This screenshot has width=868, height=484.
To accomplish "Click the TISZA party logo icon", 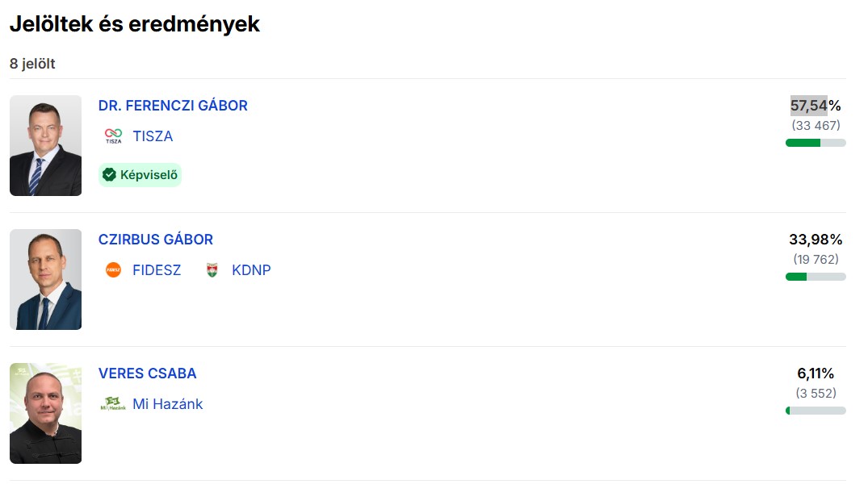I will tap(113, 136).
